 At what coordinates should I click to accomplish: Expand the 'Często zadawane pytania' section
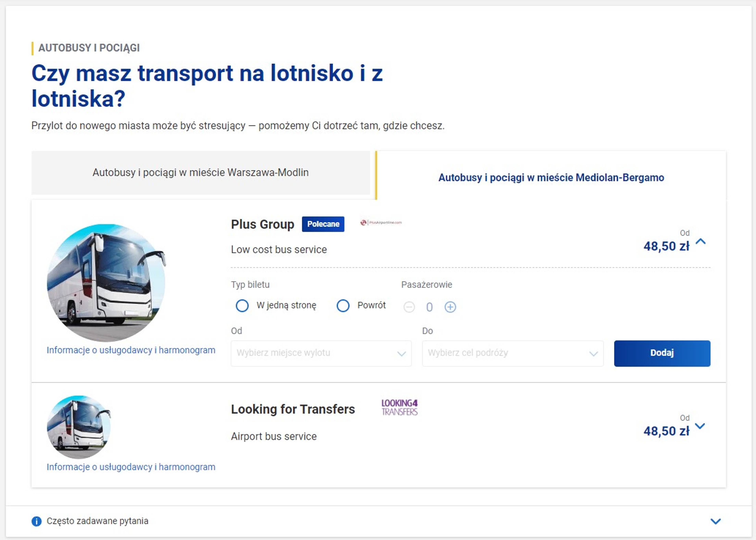(x=715, y=521)
